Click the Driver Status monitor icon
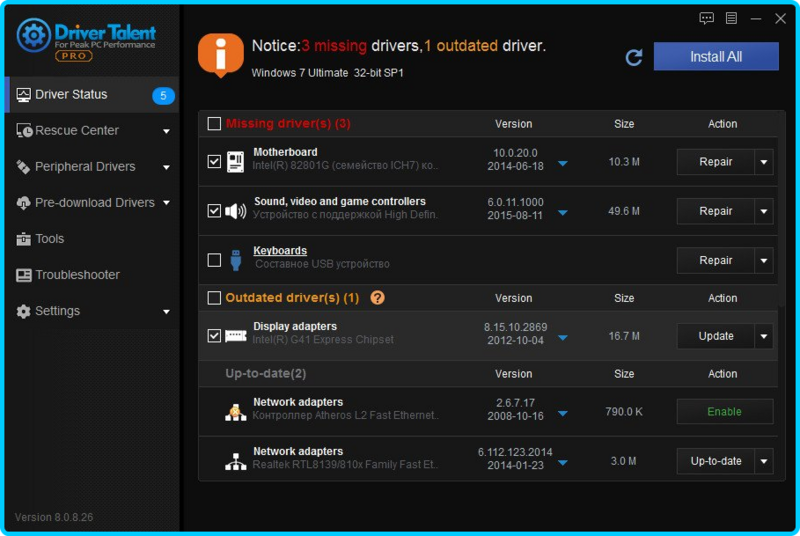The width and height of the screenshot is (800, 536). [x=23, y=95]
